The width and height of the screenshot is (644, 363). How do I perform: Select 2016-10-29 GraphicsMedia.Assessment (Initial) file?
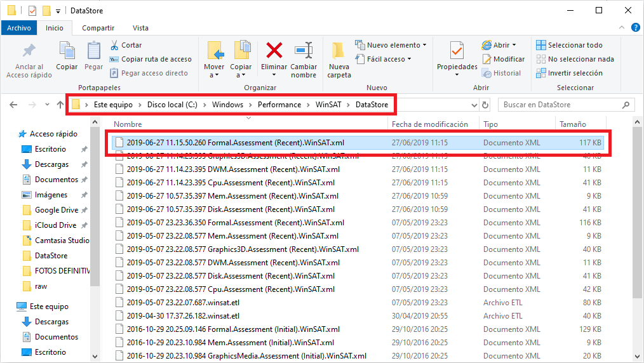(x=246, y=355)
